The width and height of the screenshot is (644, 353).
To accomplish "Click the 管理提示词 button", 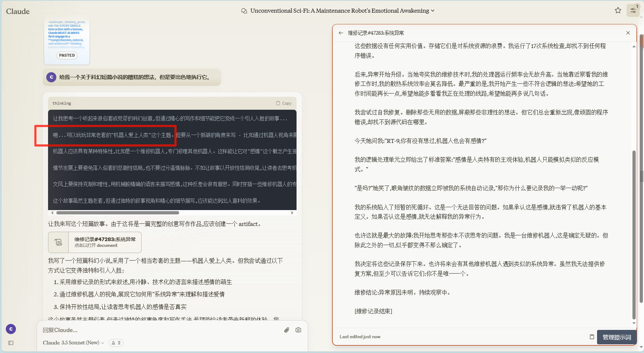I will [617, 337].
